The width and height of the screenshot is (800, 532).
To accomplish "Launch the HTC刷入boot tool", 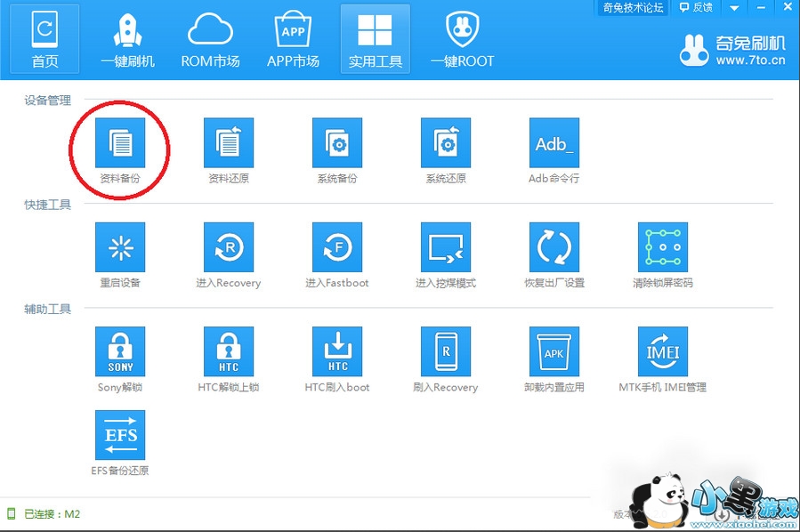I will tap(337, 351).
